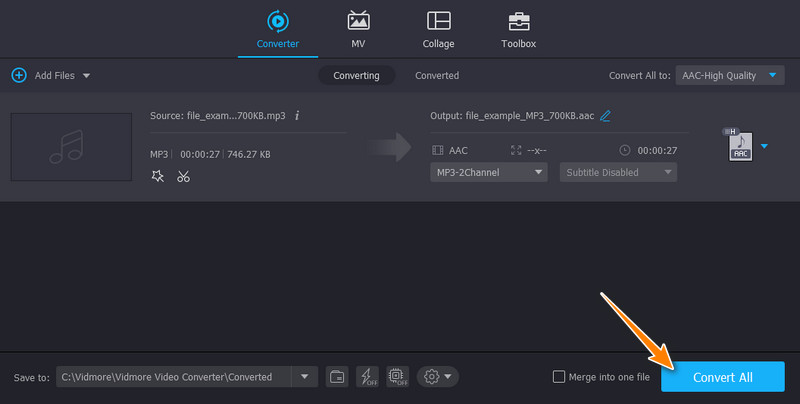
Task: Open the Convert All to format dropdown
Action: coord(728,75)
